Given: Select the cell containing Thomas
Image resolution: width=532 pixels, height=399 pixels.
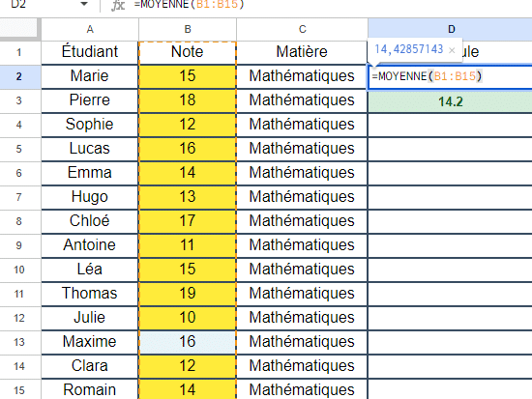Looking at the screenshot, I should tap(90, 294).
